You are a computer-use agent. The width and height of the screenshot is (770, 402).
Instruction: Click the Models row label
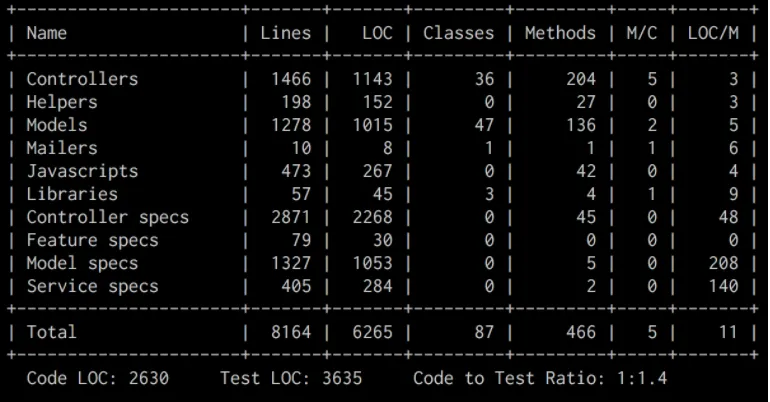[57, 125]
